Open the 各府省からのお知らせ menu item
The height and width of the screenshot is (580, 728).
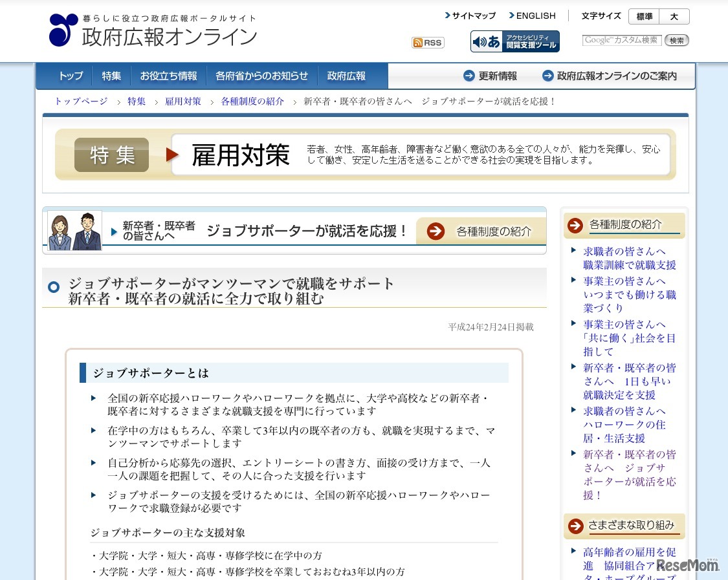(262, 76)
